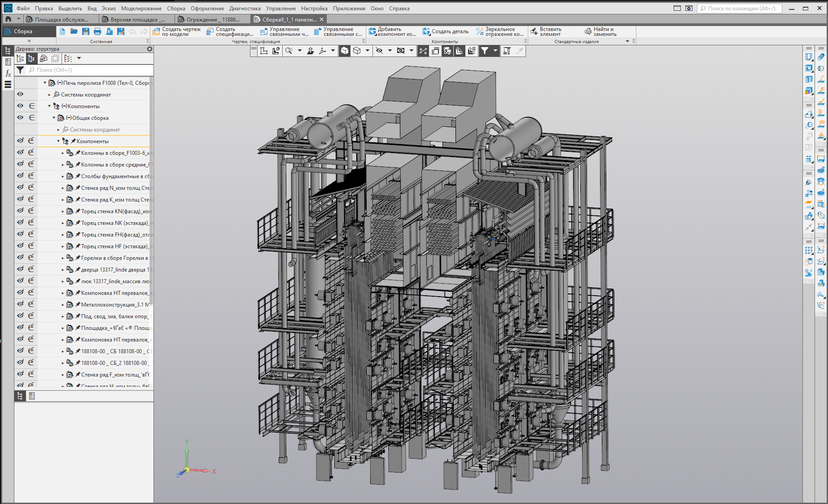Viewport: 828px width, 504px height.
Task: Click the Создать деталь button
Action: coord(445,31)
